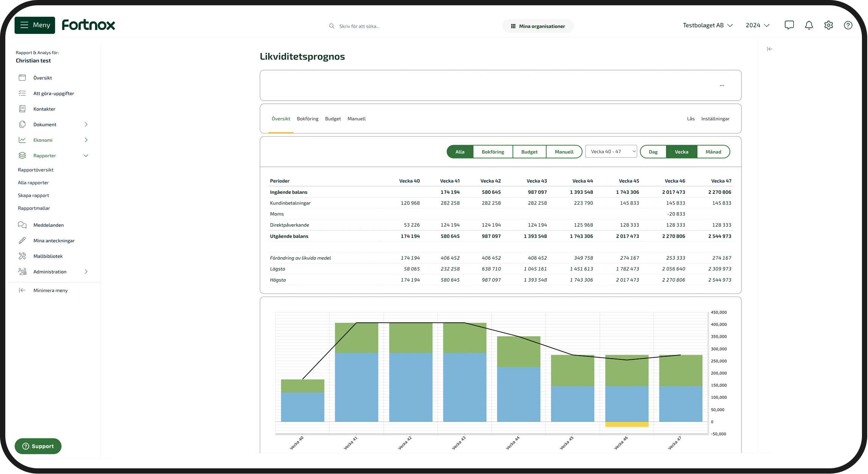Viewport: 868px width, 474px height.
Task: Click the Mina anteckningar pencil icon
Action: (22, 241)
